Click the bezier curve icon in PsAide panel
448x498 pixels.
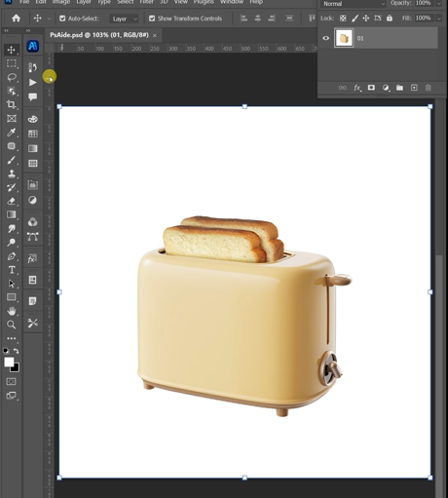(x=32, y=237)
